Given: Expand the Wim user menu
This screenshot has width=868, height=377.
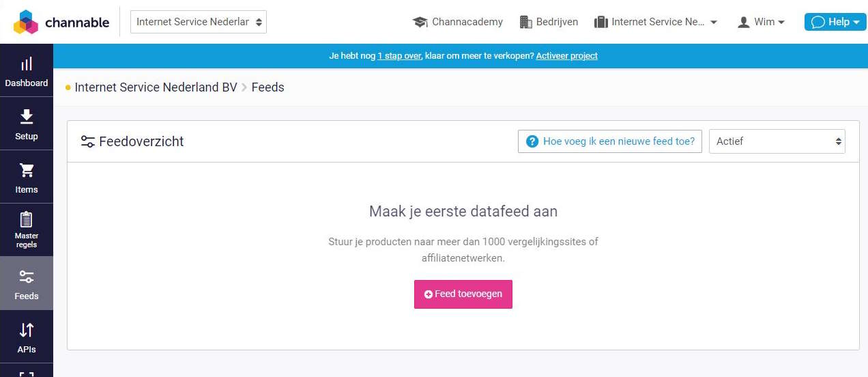Looking at the screenshot, I should [x=762, y=22].
